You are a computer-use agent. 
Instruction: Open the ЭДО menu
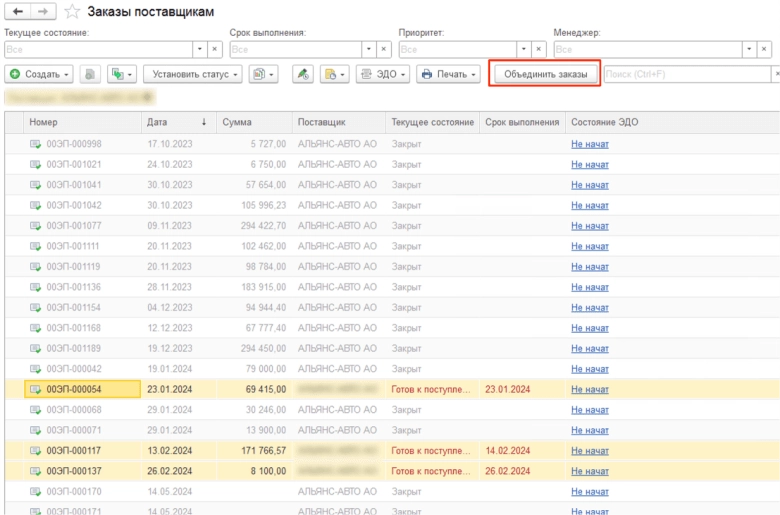point(382,74)
